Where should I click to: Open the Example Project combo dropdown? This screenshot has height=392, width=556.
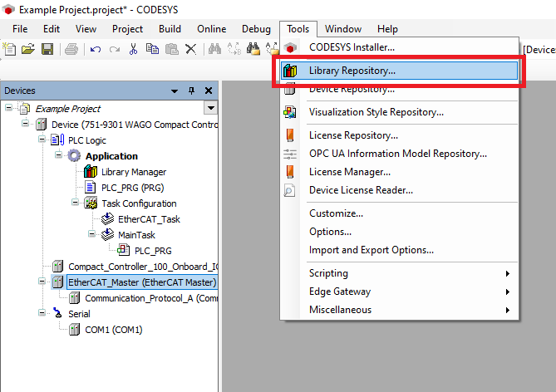tap(210, 108)
